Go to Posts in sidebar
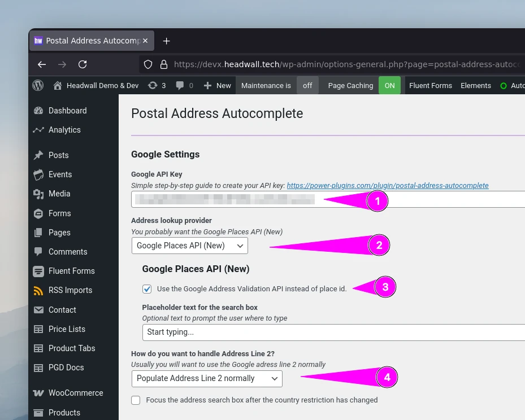 [59, 155]
